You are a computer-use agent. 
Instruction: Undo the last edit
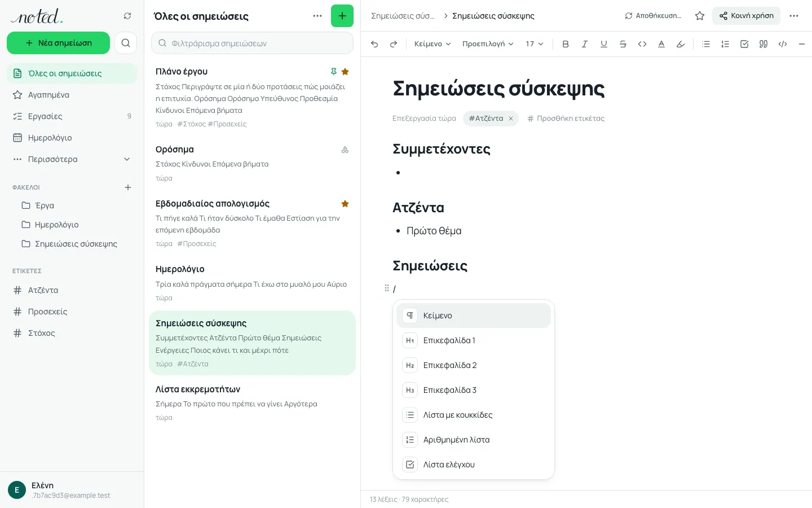click(x=374, y=44)
